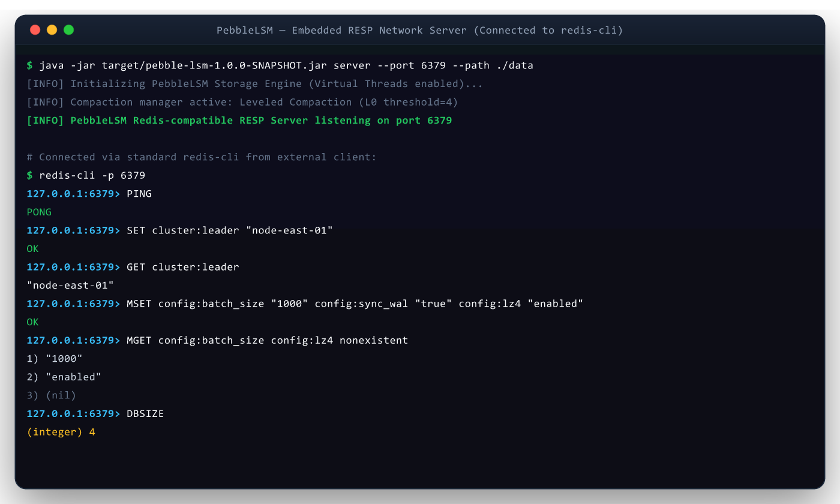
Task: Select the "node-east-01" output line
Action: click(x=70, y=286)
